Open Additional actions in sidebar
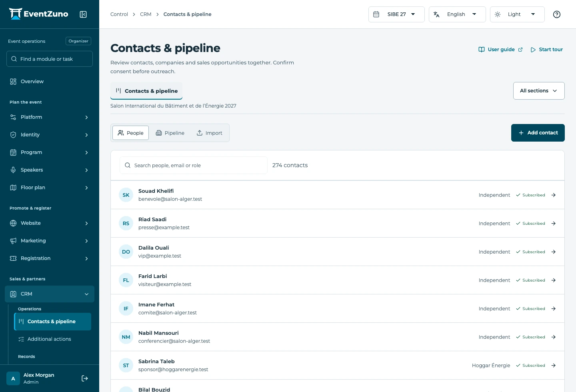This screenshot has height=392, width=576. 52,339
